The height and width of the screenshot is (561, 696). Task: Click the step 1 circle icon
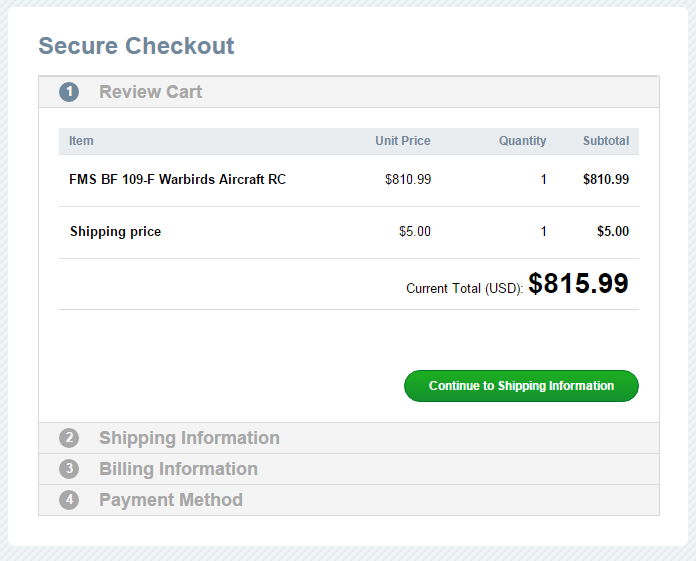69,92
